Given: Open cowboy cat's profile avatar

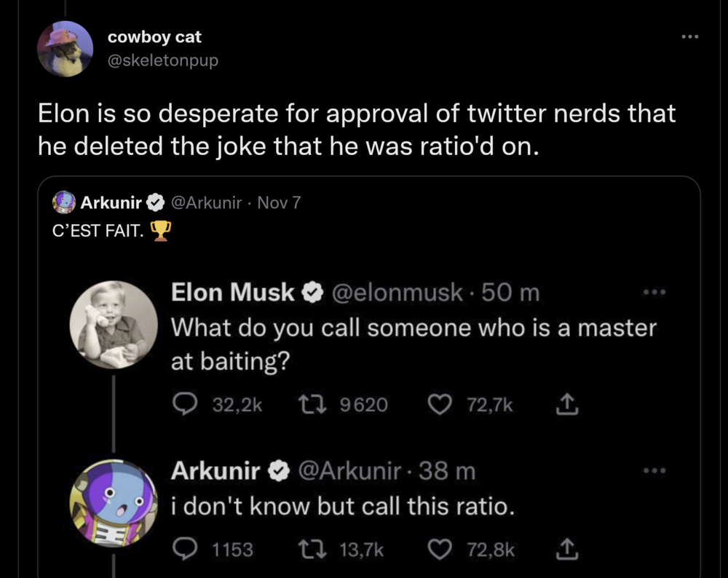Looking at the screenshot, I should [66, 49].
